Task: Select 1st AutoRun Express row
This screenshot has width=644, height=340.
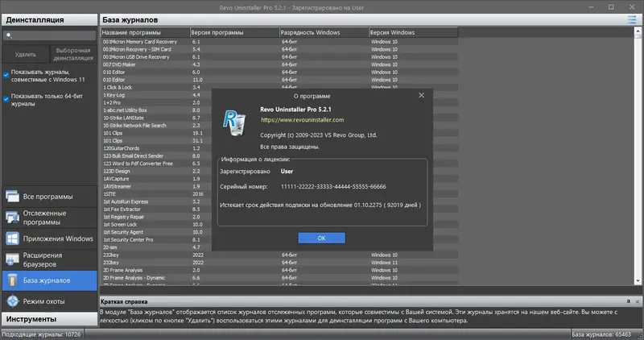Action: click(x=156, y=201)
